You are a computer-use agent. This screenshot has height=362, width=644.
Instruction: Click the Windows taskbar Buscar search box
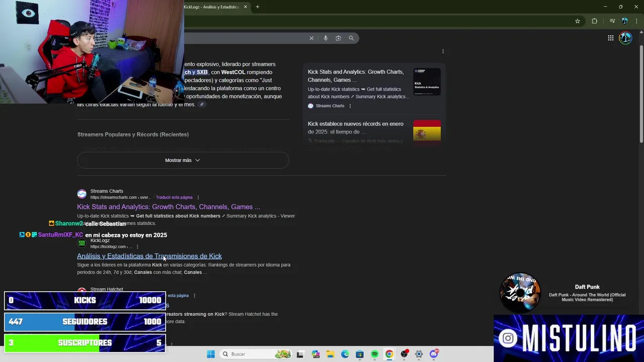tap(256, 354)
